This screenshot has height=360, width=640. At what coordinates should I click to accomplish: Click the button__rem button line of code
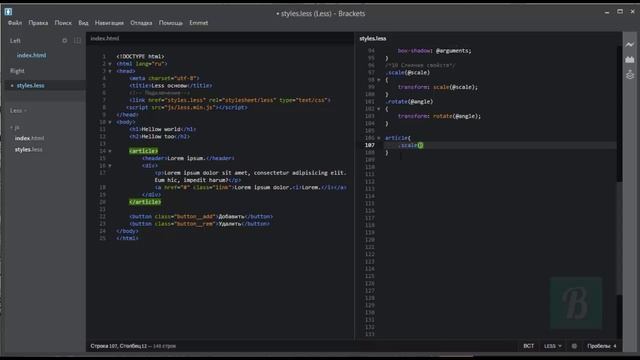(200, 224)
